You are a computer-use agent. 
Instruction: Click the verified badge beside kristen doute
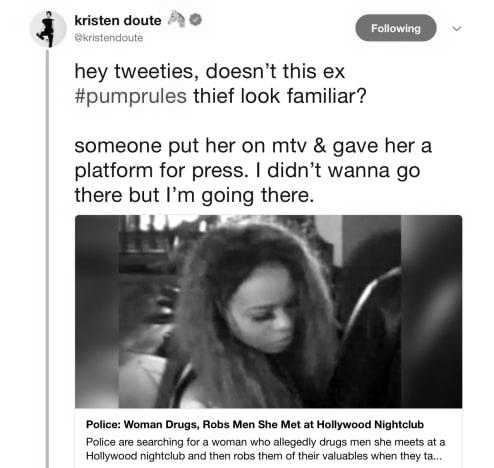click(196, 20)
